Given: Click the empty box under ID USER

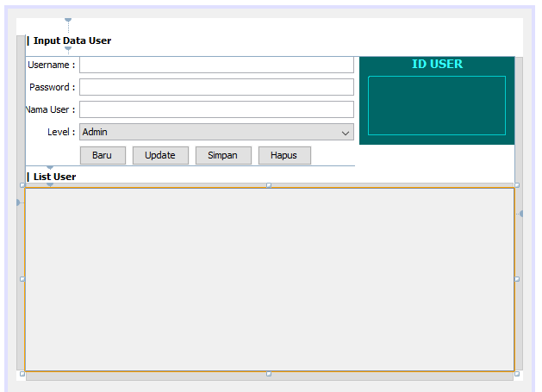Looking at the screenshot, I should click(437, 105).
